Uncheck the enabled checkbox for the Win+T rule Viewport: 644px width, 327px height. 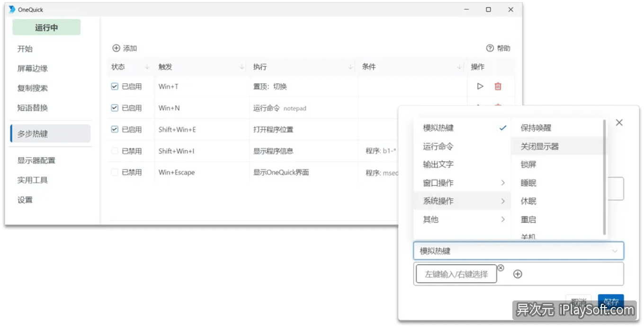pos(114,86)
